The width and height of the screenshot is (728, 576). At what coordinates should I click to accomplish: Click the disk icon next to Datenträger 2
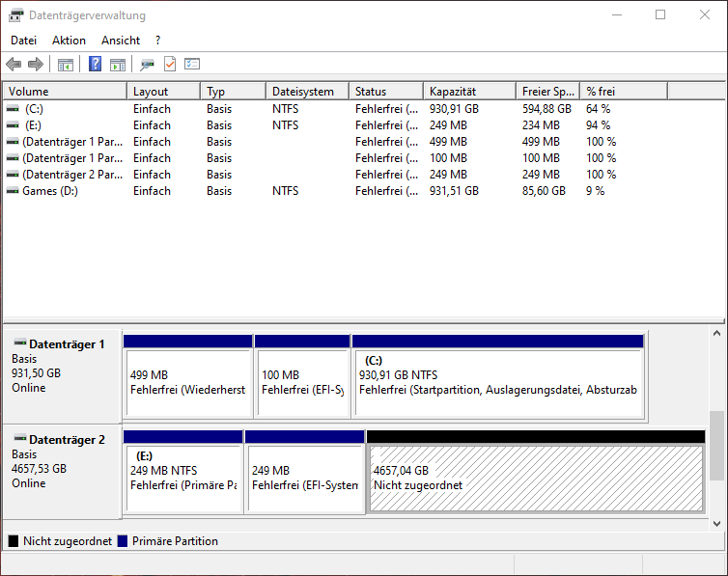click(x=20, y=438)
